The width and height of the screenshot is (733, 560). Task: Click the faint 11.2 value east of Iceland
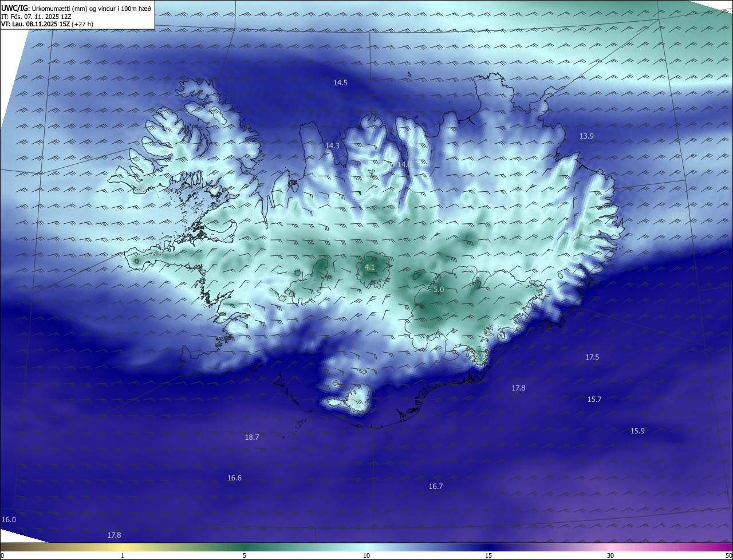[678, 216]
